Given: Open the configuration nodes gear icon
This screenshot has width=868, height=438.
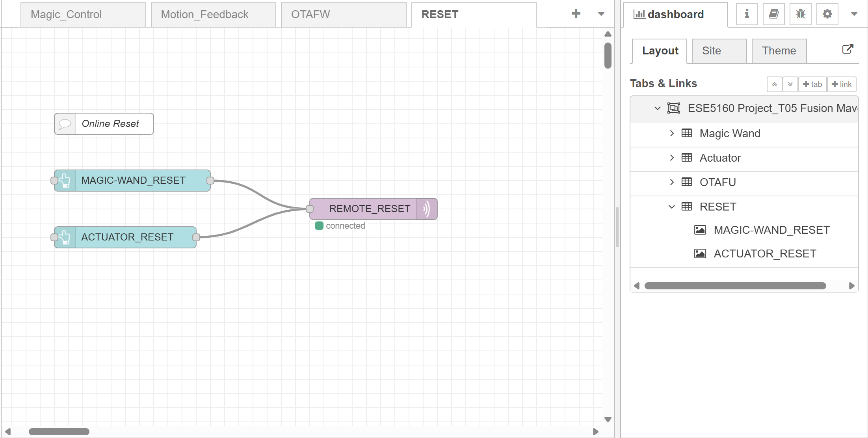Looking at the screenshot, I should click(x=827, y=14).
